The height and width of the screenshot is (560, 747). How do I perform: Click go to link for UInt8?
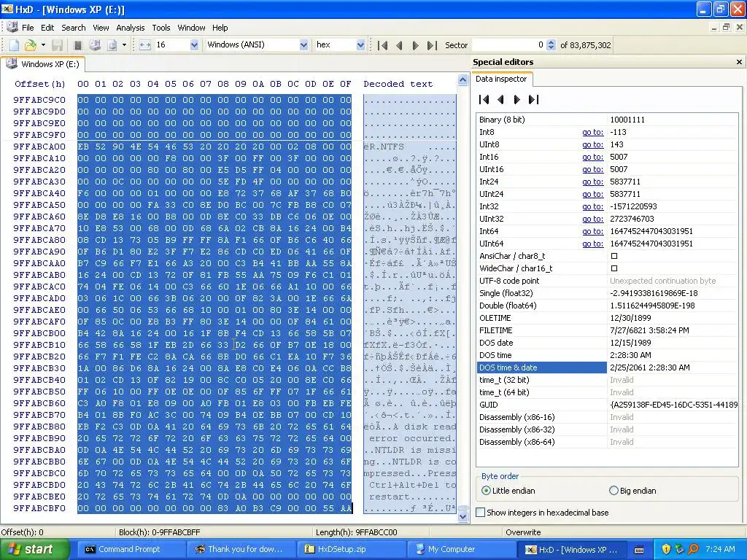592,145
